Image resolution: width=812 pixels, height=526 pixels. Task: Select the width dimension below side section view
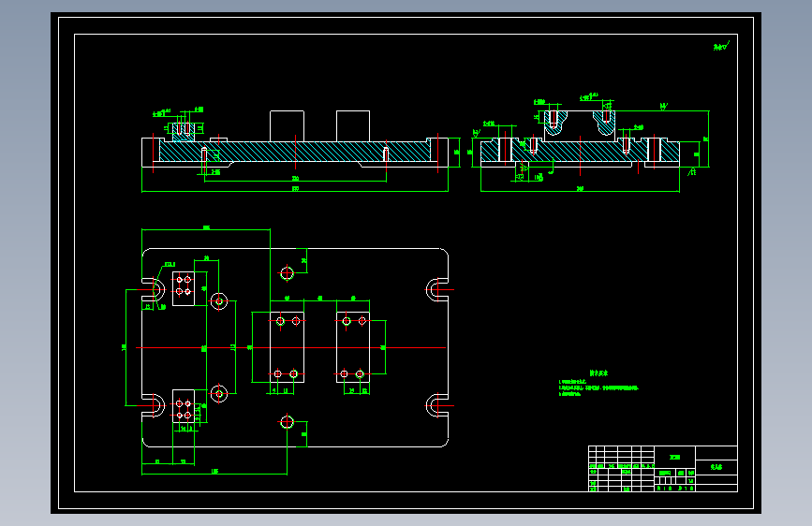coord(580,189)
